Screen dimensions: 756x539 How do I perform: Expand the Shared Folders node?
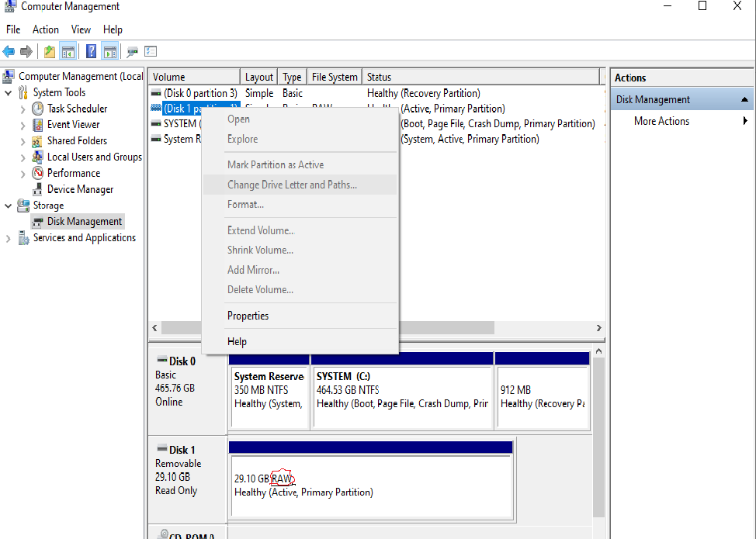click(23, 142)
